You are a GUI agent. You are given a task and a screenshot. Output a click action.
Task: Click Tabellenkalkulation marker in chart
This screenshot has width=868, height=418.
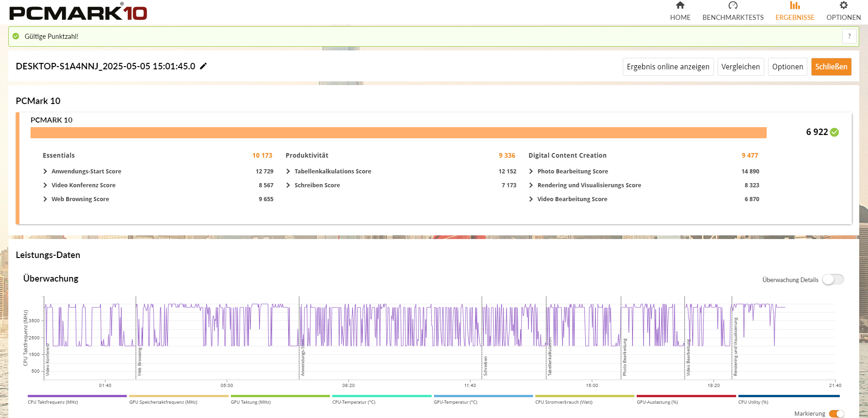550,356
